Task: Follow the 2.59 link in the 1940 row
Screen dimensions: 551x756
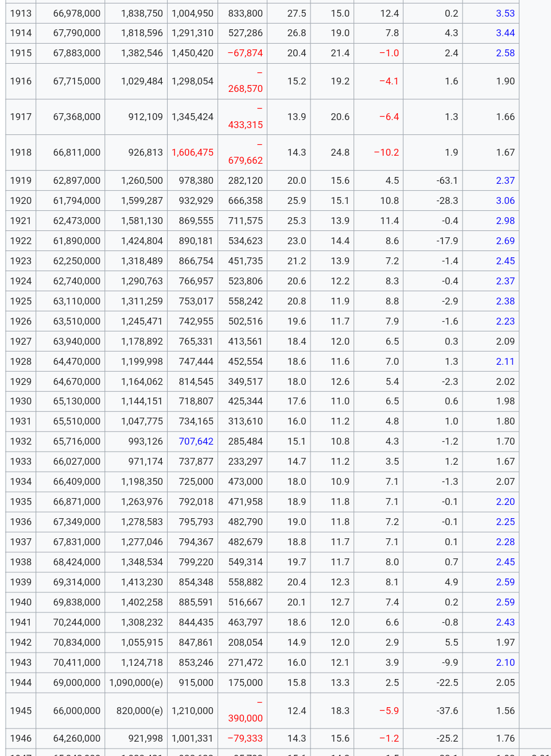Action: pos(505,603)
